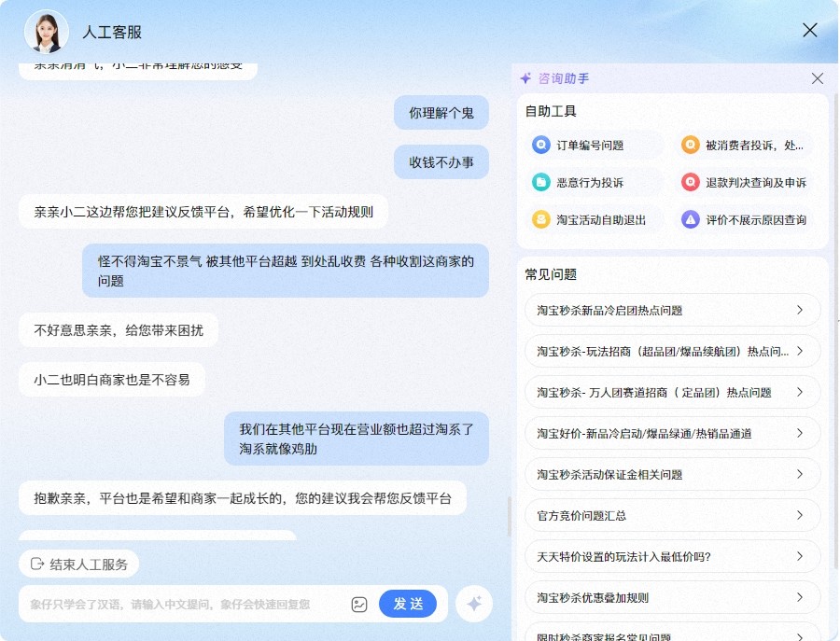The image size is (840, 641).
Task: Click the 评价不展示原因查询 icon
Action: [690, 220]
